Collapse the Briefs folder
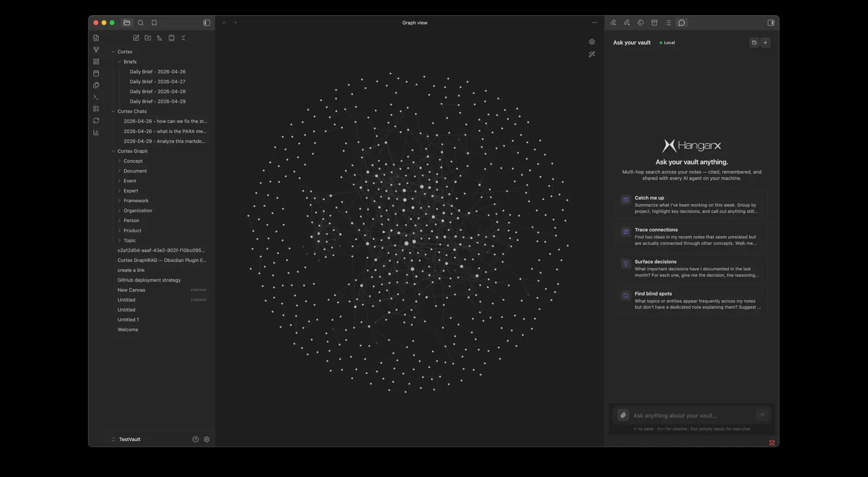This screenshot has height=477, width=868. click(119, 62)
